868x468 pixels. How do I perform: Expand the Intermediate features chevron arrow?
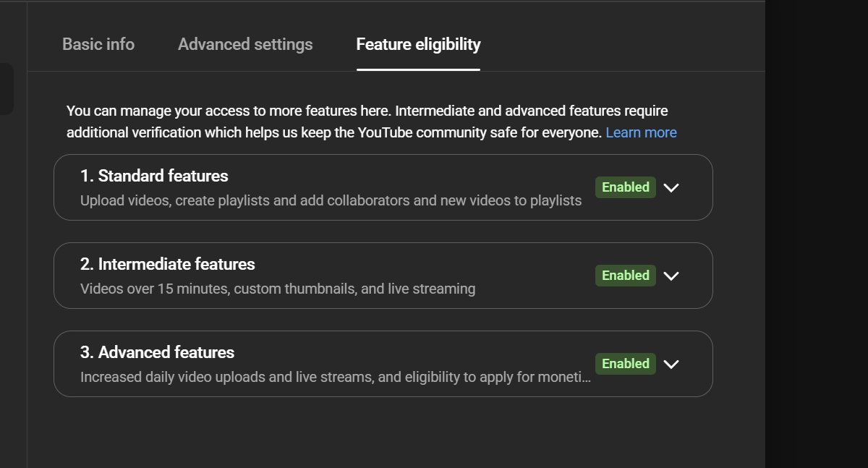[671, 276]
